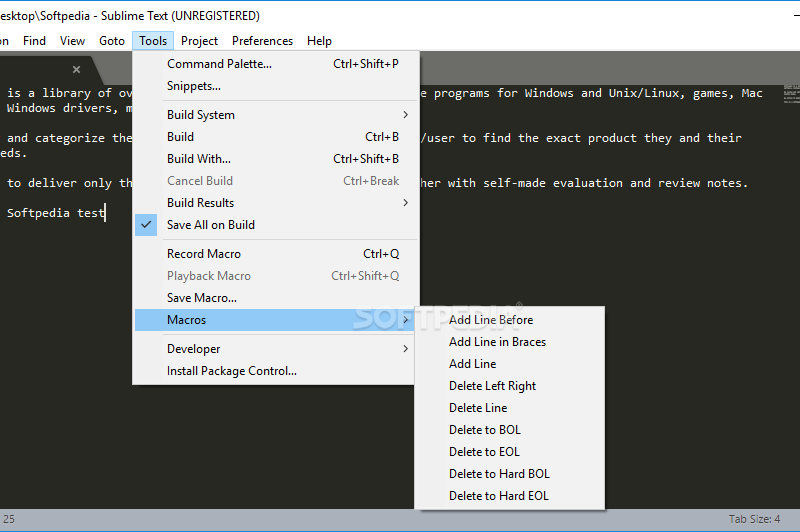Open the Find menu
800x532 pixels.
(x=34, y=41)
